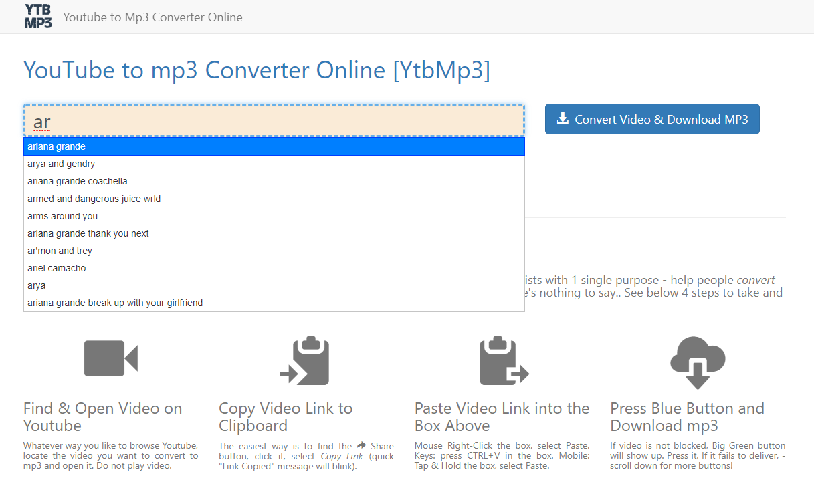Click "scroll down for more buttons!" text
Screen dimensions: 814x504
click(x=672, y=465)
